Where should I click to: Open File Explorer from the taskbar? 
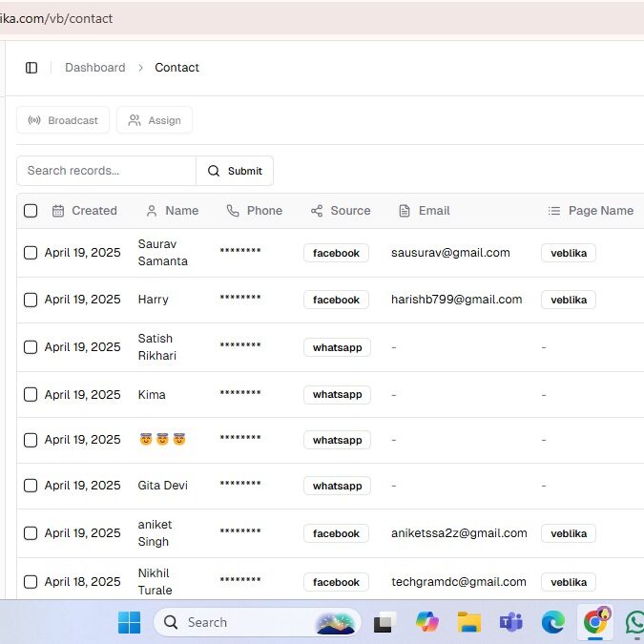click(469, 622)
